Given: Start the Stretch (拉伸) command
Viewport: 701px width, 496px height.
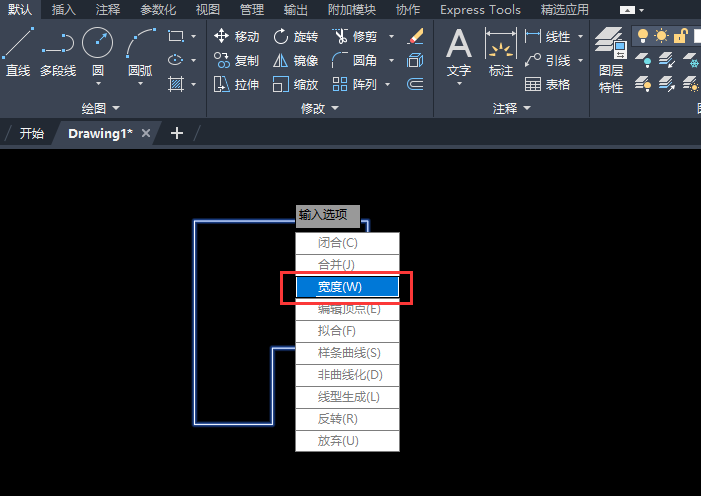Looking at the screenshot, I should [236, 84].
